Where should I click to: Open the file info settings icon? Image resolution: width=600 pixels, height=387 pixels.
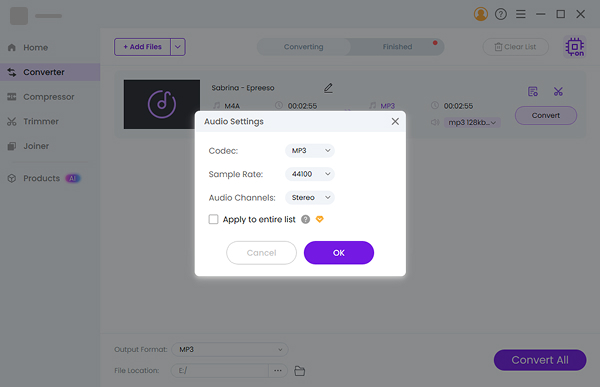pos(533,91)
